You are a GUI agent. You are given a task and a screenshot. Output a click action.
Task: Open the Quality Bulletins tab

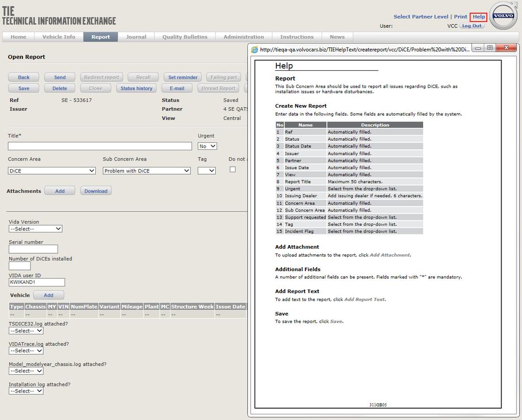click(x=185, y=37)
